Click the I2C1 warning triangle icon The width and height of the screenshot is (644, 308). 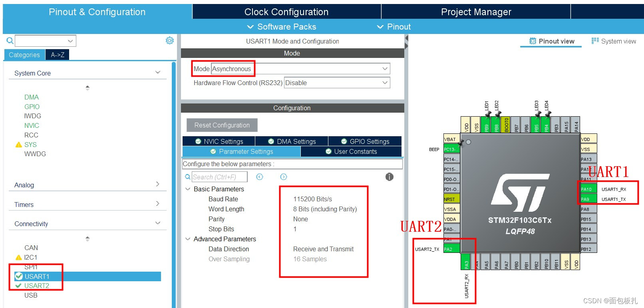point(18,257)
